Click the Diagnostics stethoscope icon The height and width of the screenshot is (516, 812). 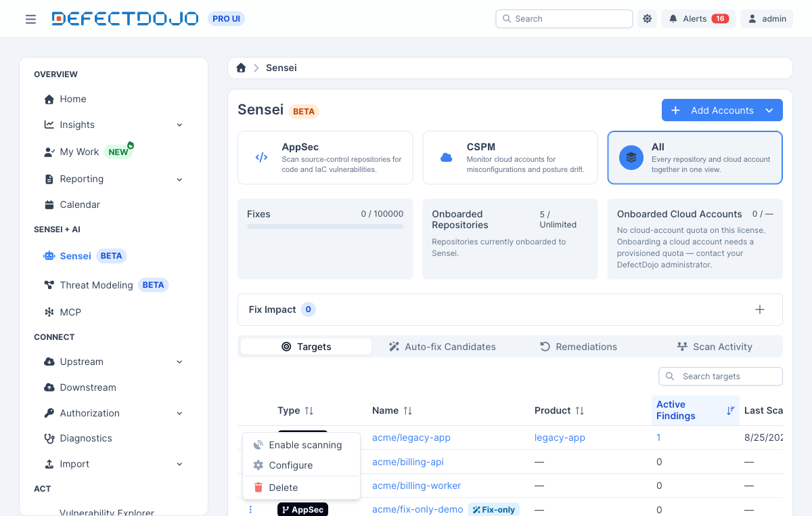(x=49, y=438)
